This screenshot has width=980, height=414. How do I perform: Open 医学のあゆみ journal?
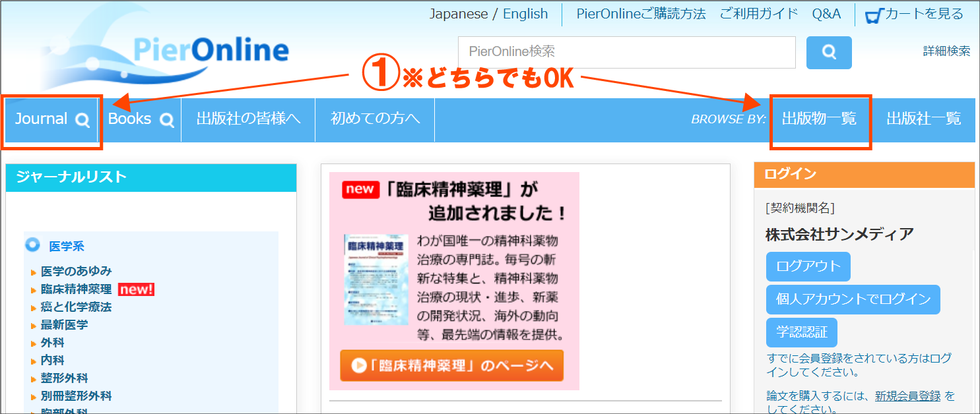click(76, 271)
